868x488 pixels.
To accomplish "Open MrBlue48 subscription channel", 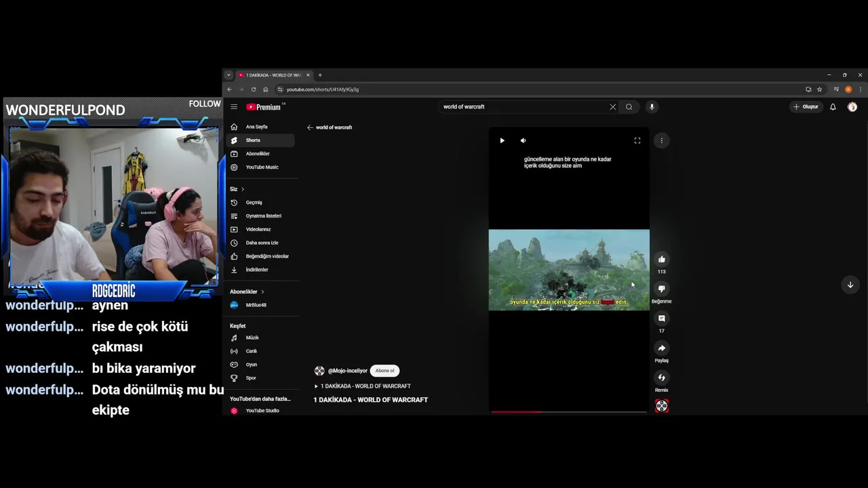I will 260,305.
